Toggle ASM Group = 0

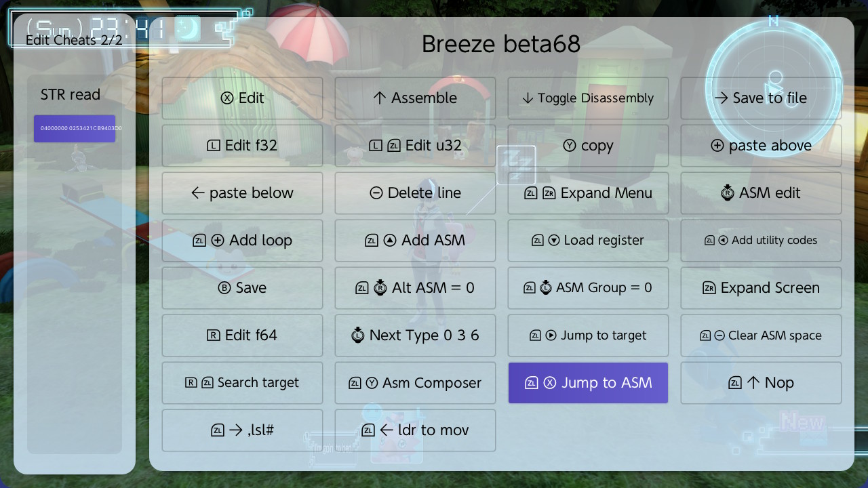point(588,288)
